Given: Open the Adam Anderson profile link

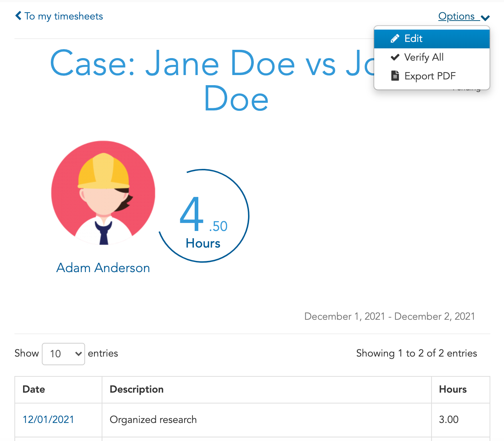Looking at the screenshot, I should tap(103, 268).
